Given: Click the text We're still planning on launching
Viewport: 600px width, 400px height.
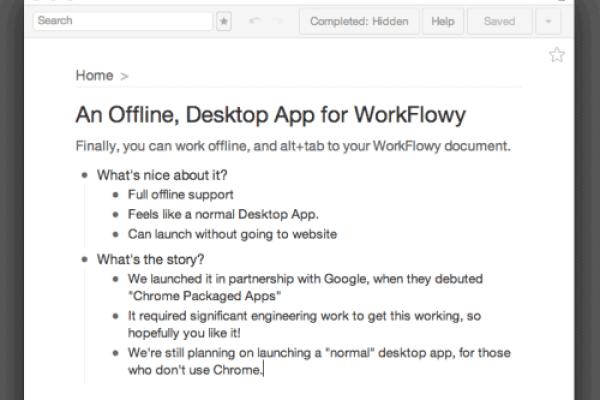Looking at the screenshot, I should click(x=319, y=361).
